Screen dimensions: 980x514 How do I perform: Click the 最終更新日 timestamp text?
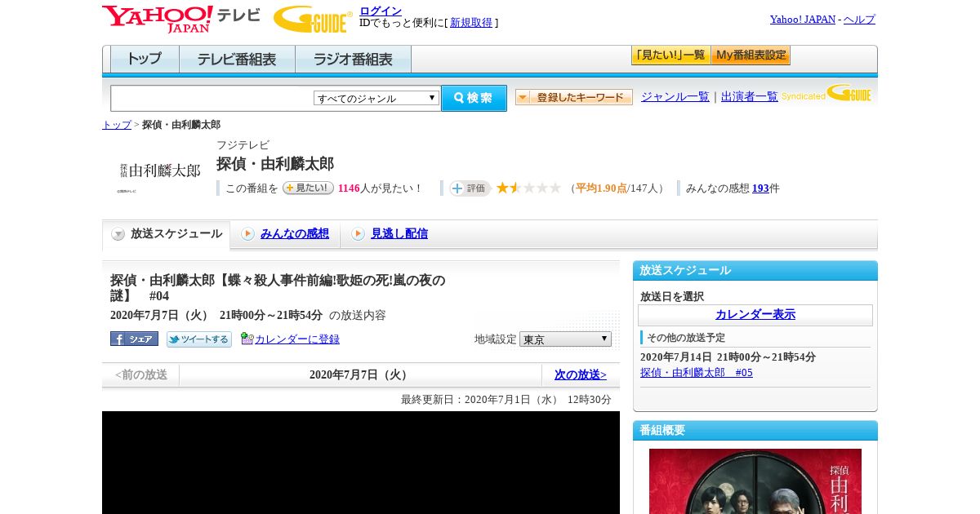tap(506, 400)
